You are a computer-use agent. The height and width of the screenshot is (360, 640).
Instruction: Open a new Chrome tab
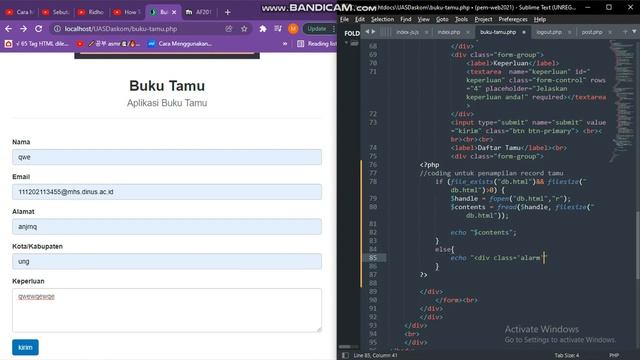click(228, 12)
